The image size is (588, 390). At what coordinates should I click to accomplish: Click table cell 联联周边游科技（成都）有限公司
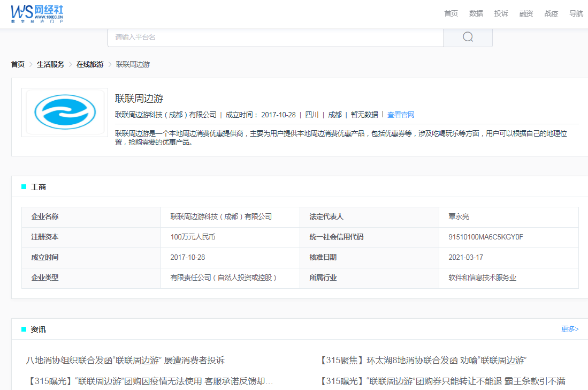(222, 216)
